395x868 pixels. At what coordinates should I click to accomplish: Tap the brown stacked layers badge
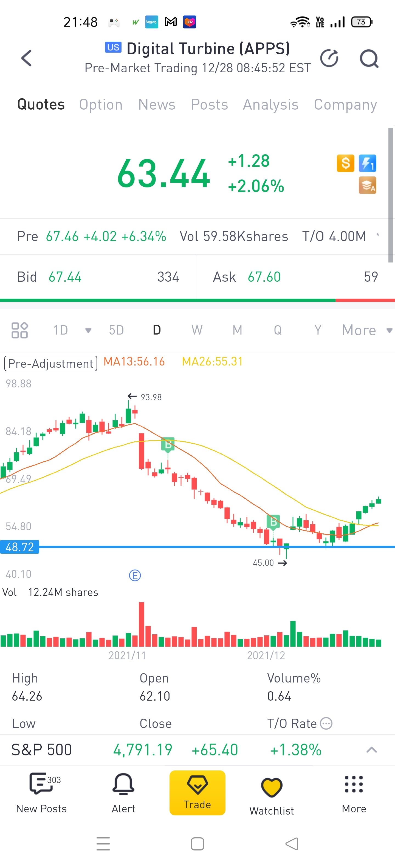click(367, 185)
